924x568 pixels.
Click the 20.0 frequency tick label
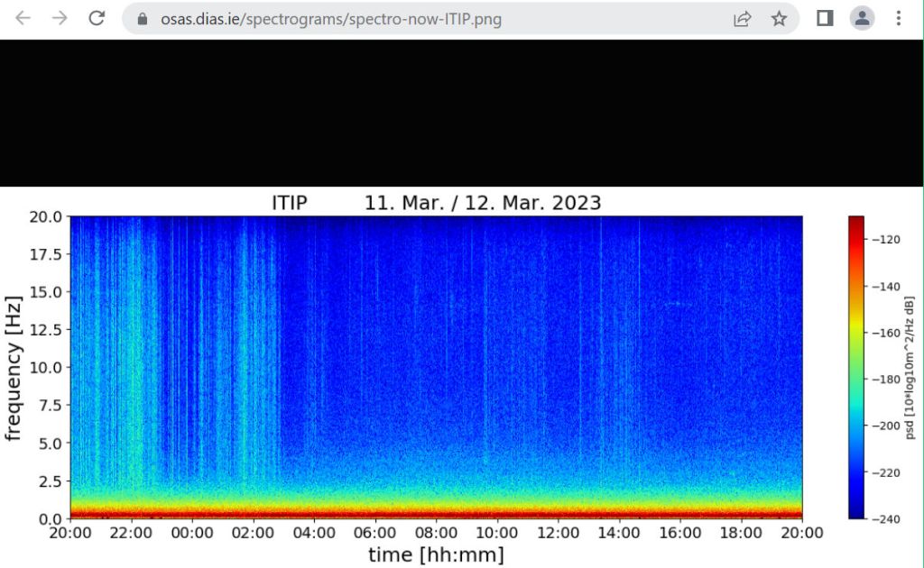pyautogui.click(x=44, y=217)
